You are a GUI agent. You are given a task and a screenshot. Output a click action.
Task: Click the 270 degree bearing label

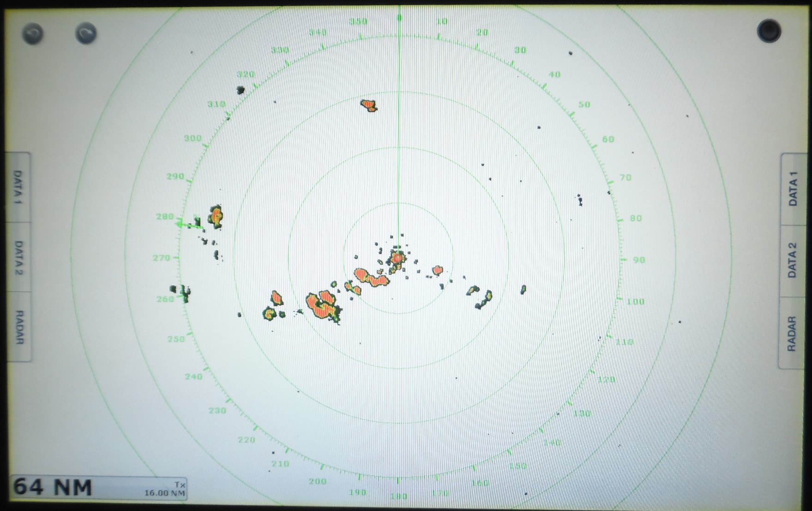[161, 258]
